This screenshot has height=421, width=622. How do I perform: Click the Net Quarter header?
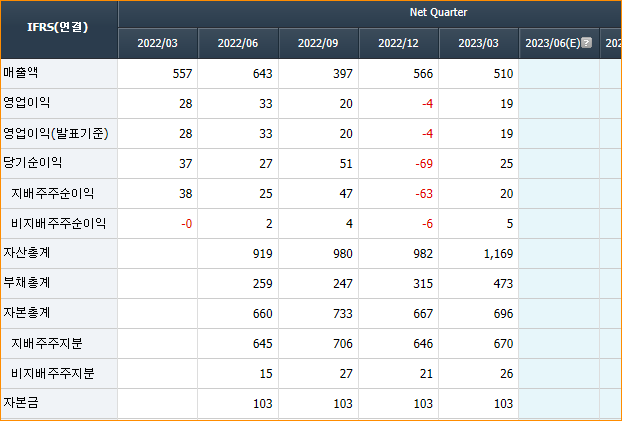tap(438, 12)
